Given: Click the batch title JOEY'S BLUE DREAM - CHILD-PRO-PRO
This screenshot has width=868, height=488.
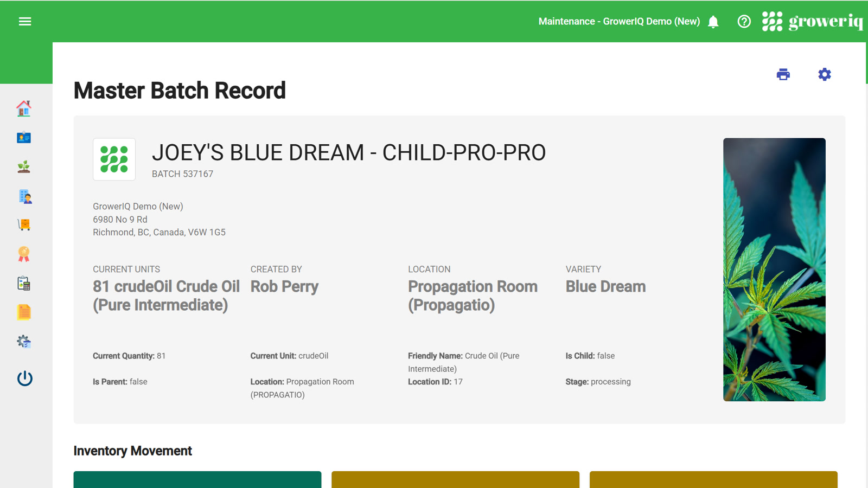Looking at the screenshot, I should pyautogui.click(x=349, y=153).
